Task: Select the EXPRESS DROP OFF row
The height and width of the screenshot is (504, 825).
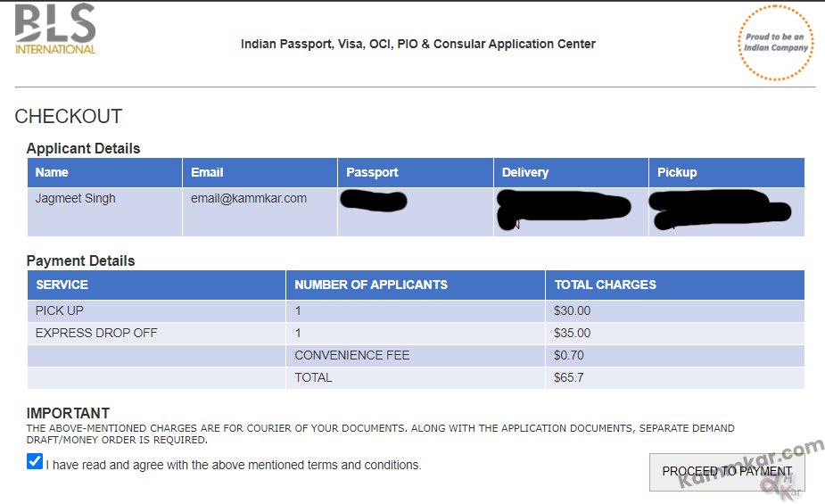Action: [416, 333]
